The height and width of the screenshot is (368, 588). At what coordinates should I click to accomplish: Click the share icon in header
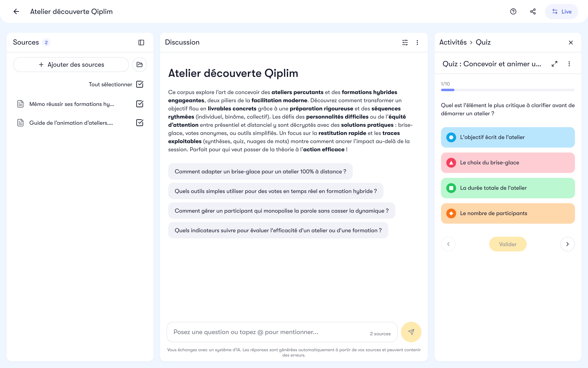click(x=533, y=11)
